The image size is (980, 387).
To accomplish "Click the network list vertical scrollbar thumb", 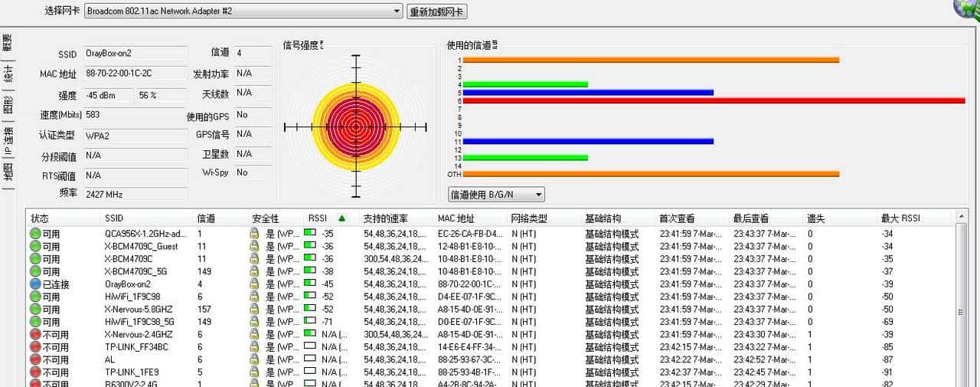I will [x=962, y=312].
